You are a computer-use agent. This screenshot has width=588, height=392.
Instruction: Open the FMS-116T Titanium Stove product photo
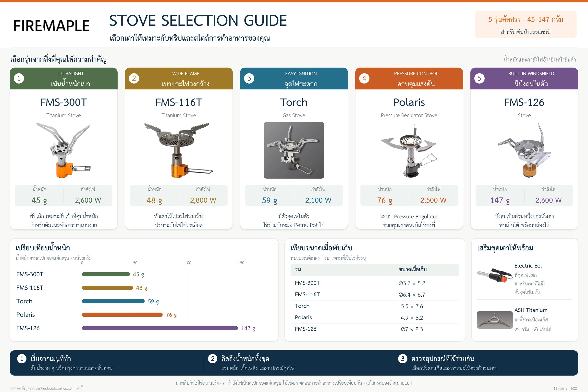179,150
